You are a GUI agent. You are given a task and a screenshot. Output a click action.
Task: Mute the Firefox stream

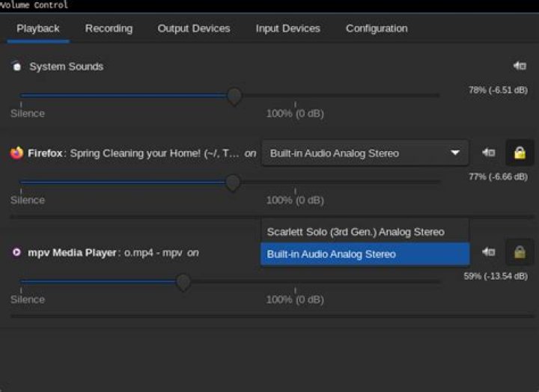pyautogui.click(x=488, y=152)
